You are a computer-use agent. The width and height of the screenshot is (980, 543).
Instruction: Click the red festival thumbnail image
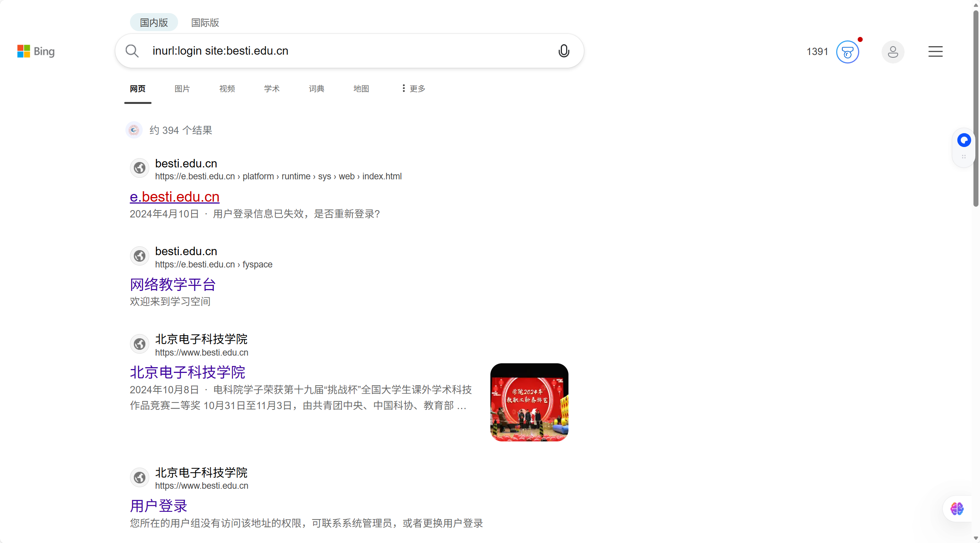pos(529,402)
